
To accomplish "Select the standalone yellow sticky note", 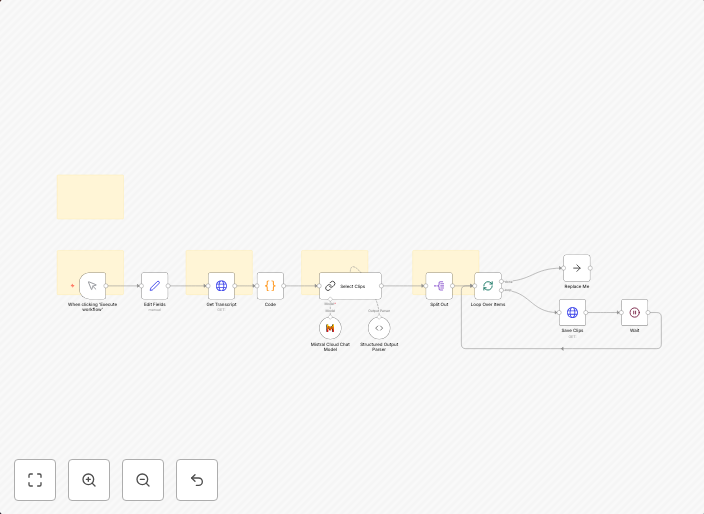I will click(90, 197).
